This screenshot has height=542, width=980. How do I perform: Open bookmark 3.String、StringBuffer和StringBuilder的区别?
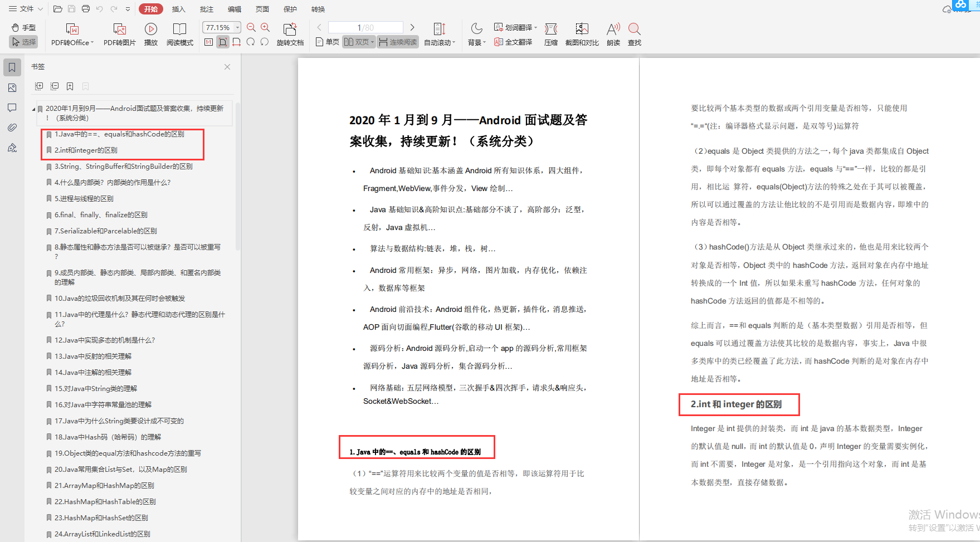(x=123, y=166)
